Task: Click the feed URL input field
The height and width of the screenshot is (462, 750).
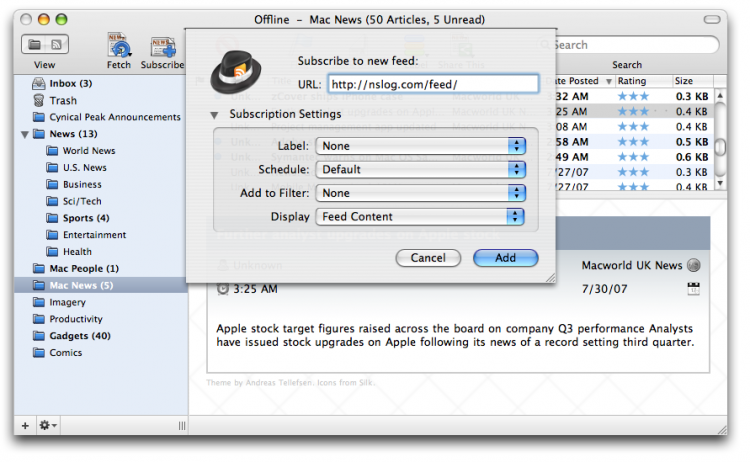Action: (433, 84)
